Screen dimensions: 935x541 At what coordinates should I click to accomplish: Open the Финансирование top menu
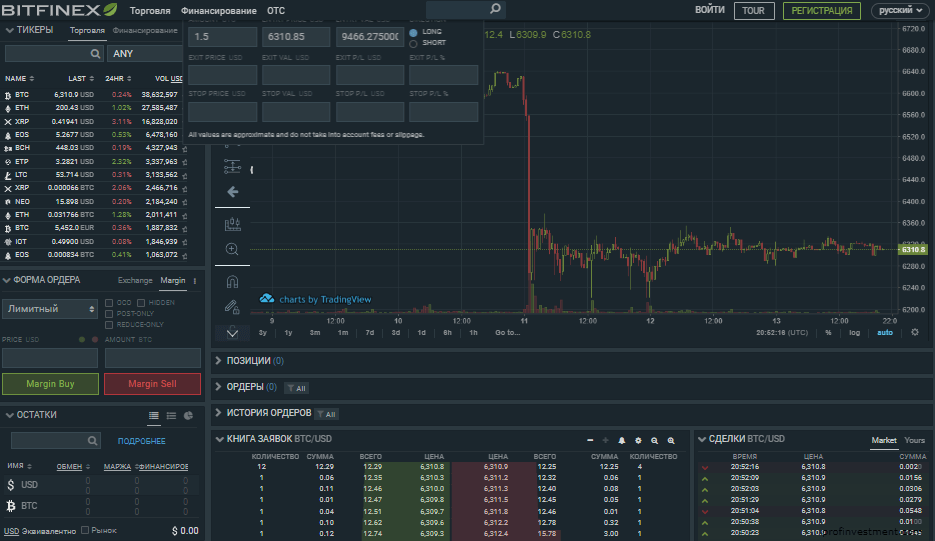pyautogui.click(x=219, y=11)
